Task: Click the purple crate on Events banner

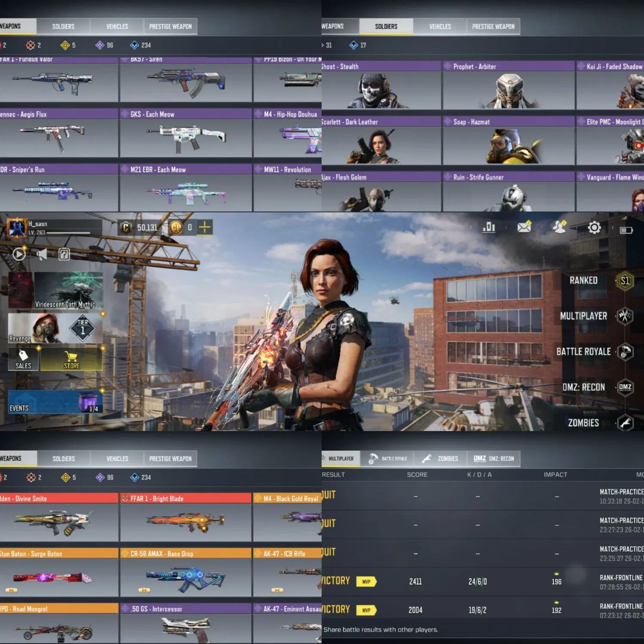Action: click(x=88, y=401)
